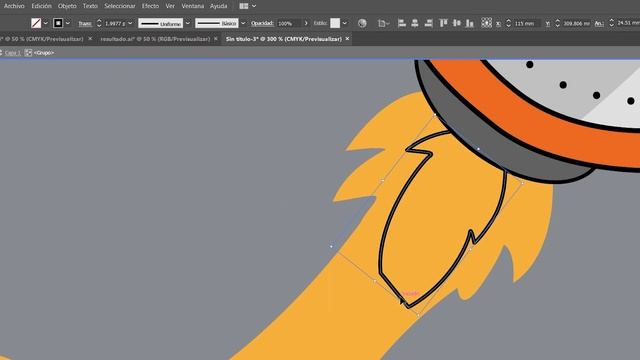Click the Estilo graphic style swatch
The height and width of the screenshot is (360, 640).
pyautogui.click(x=335, y=23)
